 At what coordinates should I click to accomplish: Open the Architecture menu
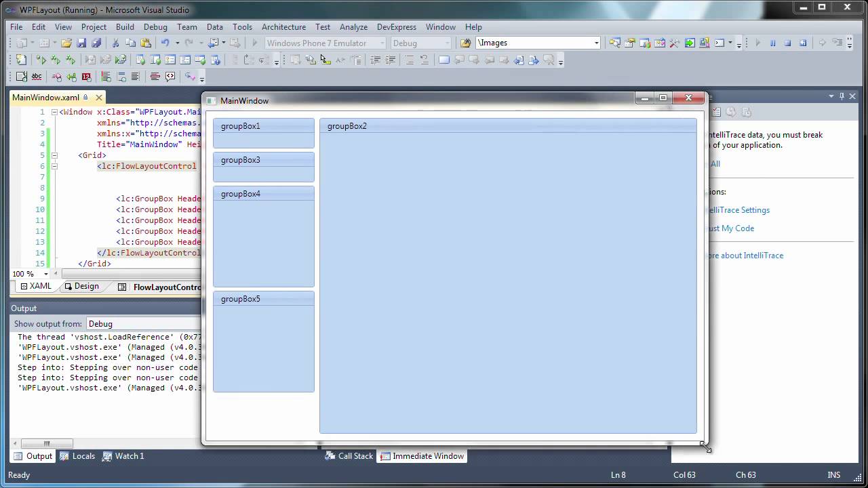coord(283,27)
